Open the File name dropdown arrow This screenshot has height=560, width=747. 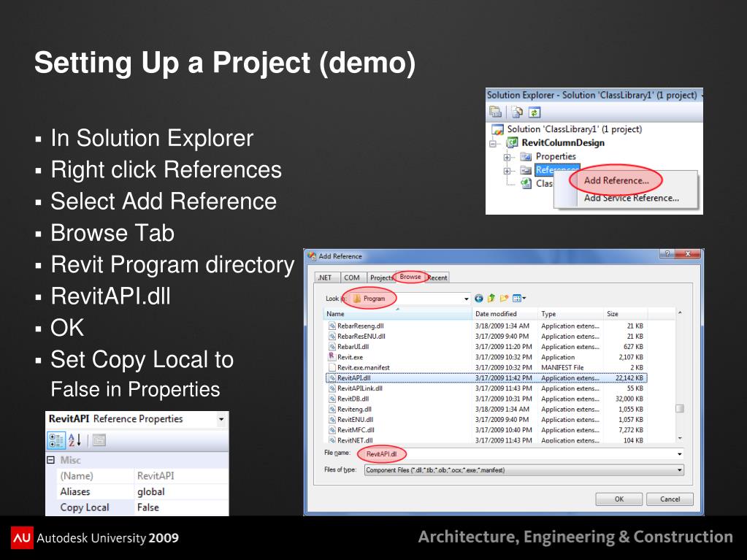click(x=679, y=454)
